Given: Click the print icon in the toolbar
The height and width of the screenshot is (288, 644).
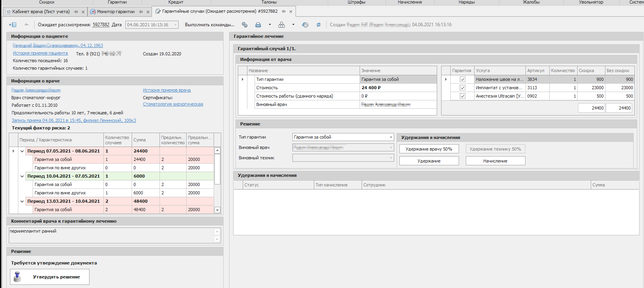Looking at the screenshot, I should 258,25.
